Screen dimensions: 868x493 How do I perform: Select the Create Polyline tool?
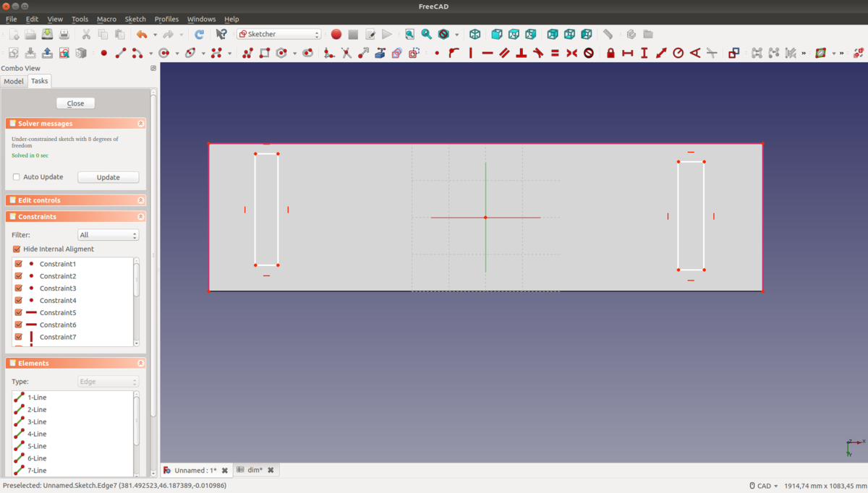point(247,53)
